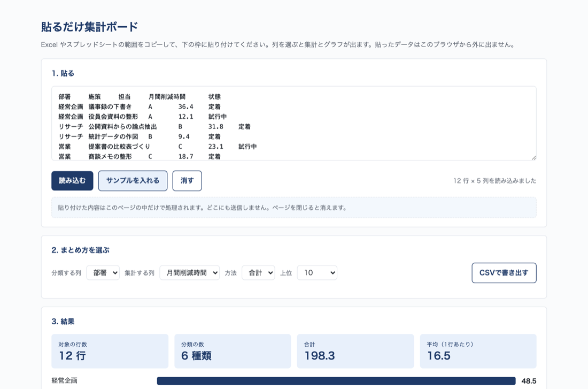Click the 対象の行数 12 行 card
Screen dimensions: 588x389
110,351
